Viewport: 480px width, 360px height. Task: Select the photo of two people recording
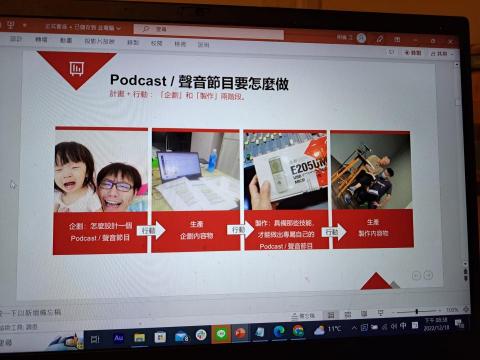(x=371, y=171)
